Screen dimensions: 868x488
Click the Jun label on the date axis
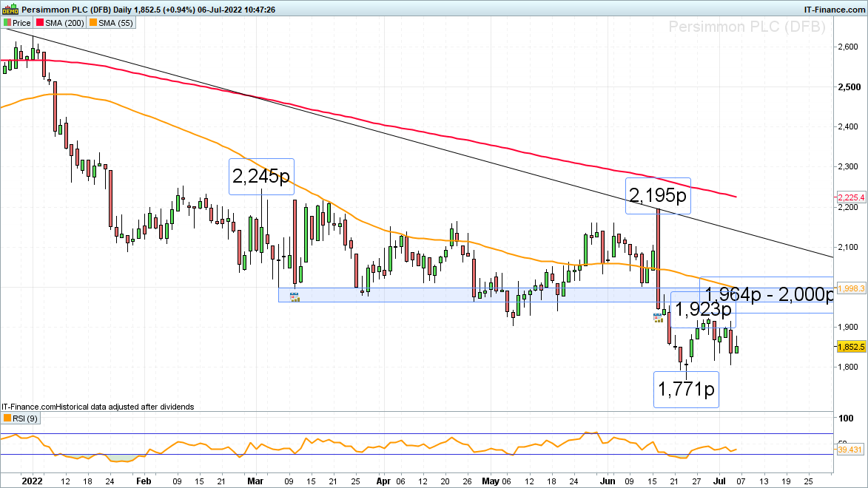point(608,481)
